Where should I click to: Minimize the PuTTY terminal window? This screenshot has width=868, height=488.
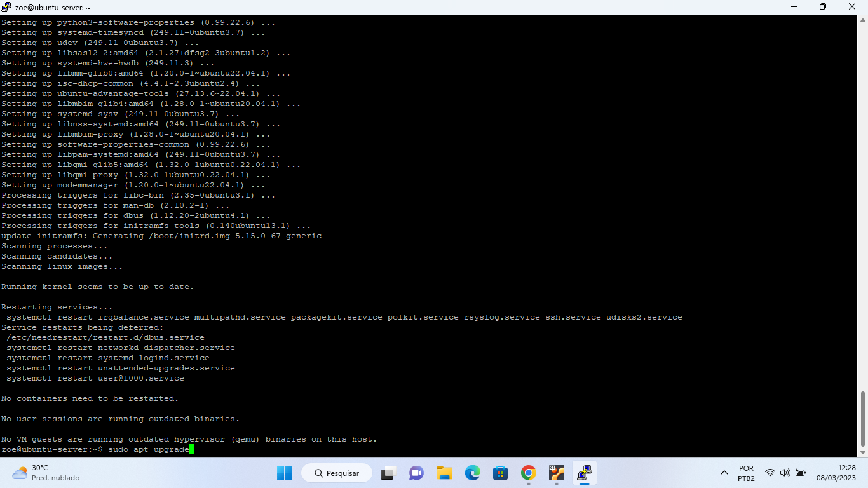click(x=794, y=7)
